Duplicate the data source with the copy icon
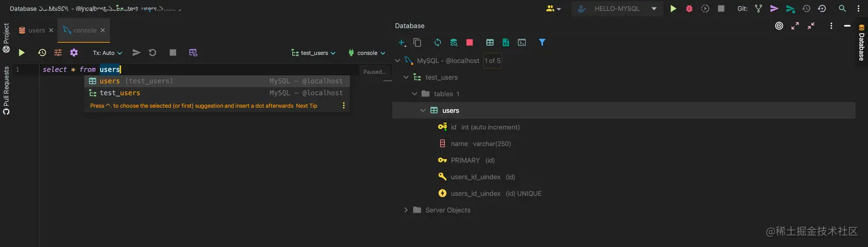The height and width of the screenshot is (247, 868). (417, 42)
